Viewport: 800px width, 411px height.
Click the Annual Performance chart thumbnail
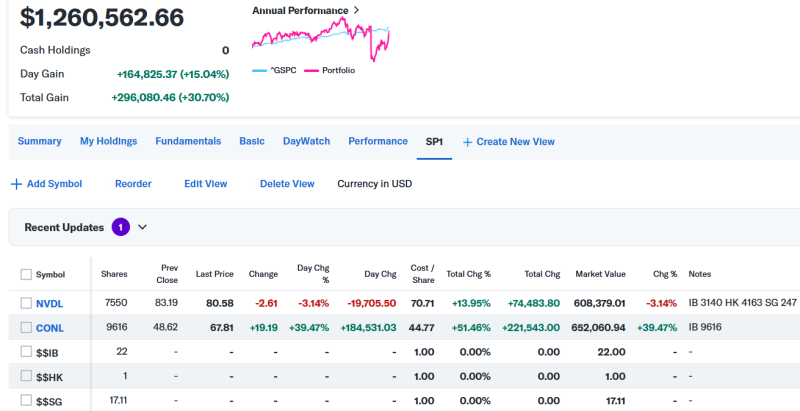320,40
